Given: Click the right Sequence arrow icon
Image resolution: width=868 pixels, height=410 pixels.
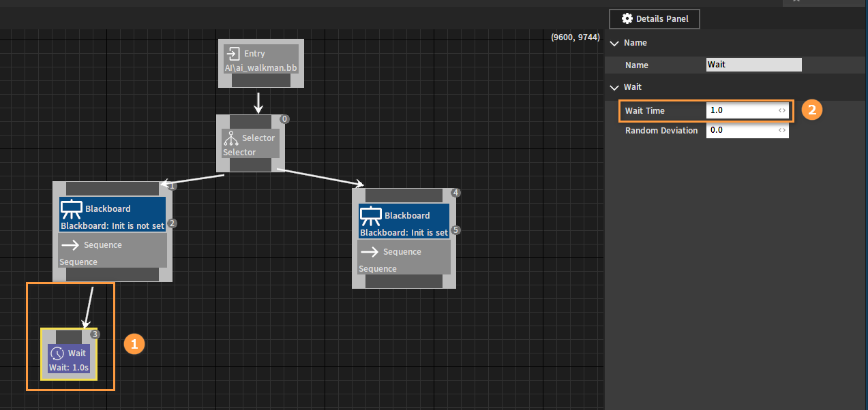Looking at the screenshot, I should pos(370,252).
